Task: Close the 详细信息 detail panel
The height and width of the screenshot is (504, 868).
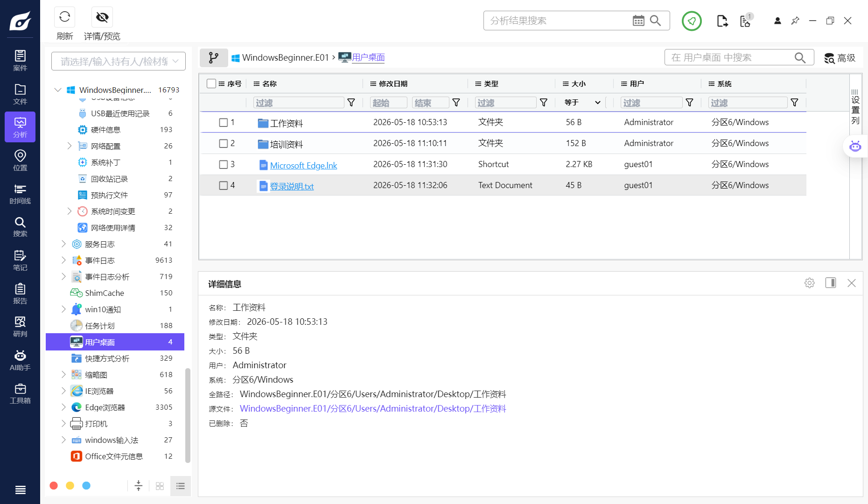Action: click(x=852, y=283)
